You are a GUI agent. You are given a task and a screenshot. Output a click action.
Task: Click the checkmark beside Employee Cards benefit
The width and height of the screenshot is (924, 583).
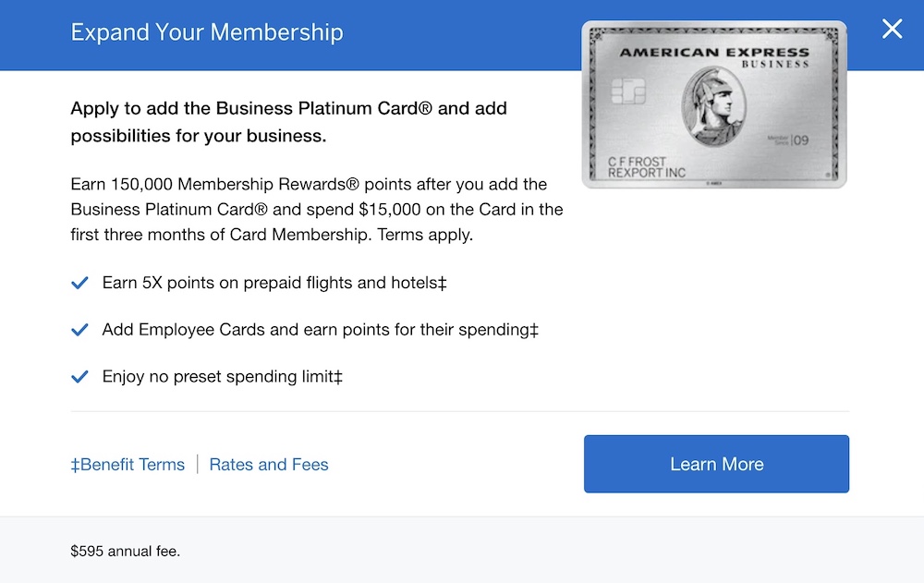coord(79,330)
